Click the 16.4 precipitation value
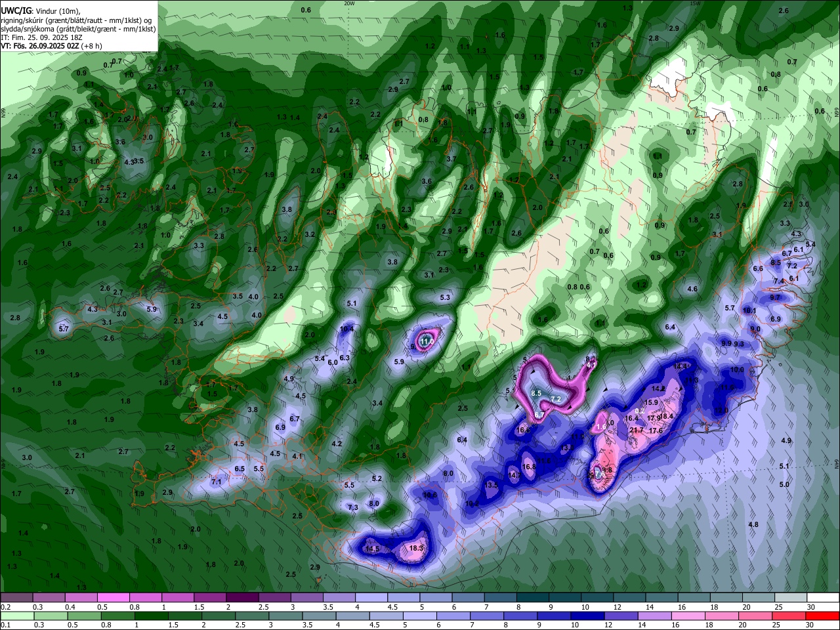The image size is (840, 630). click(x=631, y=419)
